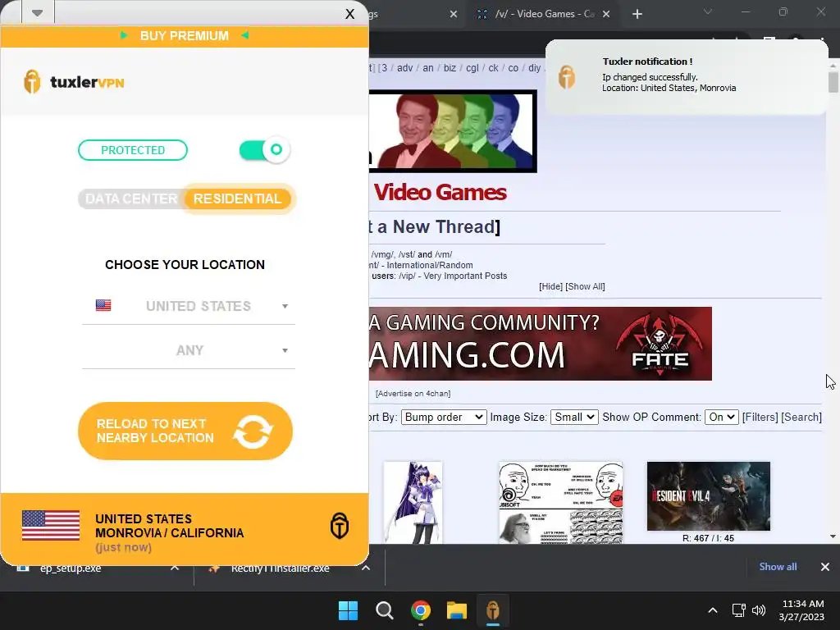Screen dimensions: 840x630
Task: Click the 'Ip changed successfully' notification text
Action: 650,77
